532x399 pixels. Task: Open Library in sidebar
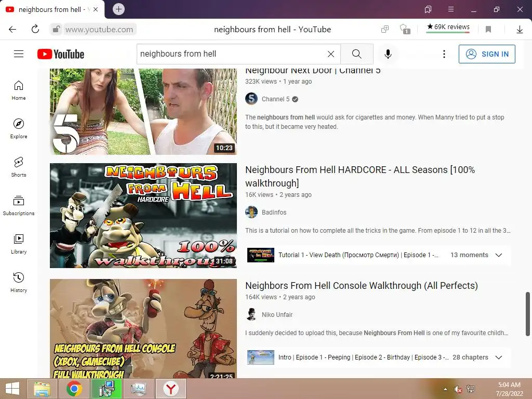[19, 244]
